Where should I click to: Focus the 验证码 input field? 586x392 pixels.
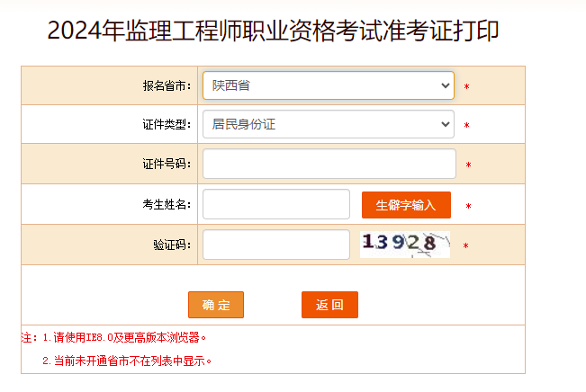pos(275,245)
